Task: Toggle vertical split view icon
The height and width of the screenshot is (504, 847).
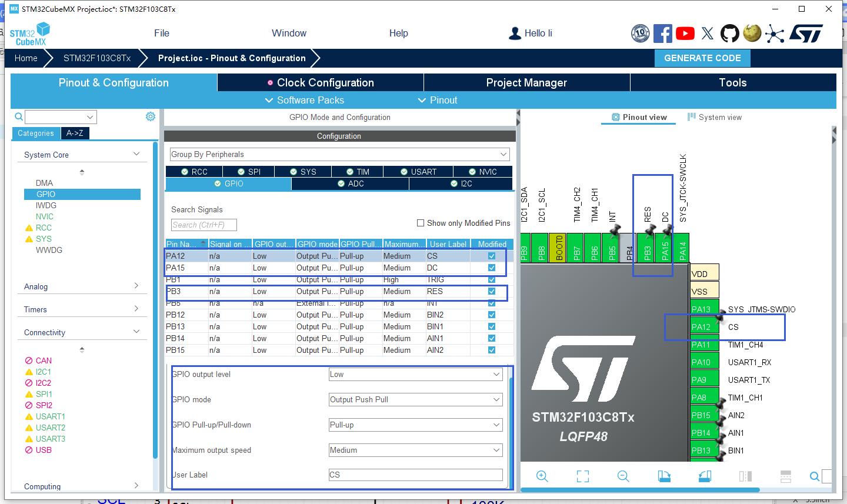Action: point(745,476)
